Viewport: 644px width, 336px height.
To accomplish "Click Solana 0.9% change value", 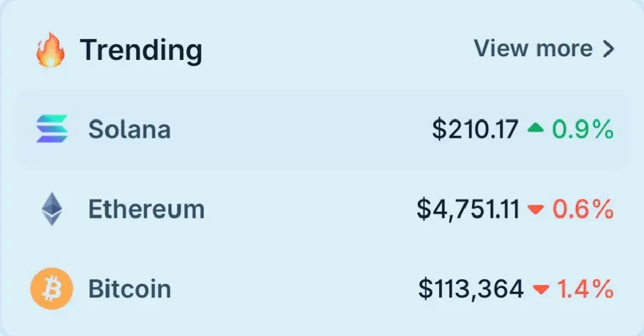I will pos(582,129).
